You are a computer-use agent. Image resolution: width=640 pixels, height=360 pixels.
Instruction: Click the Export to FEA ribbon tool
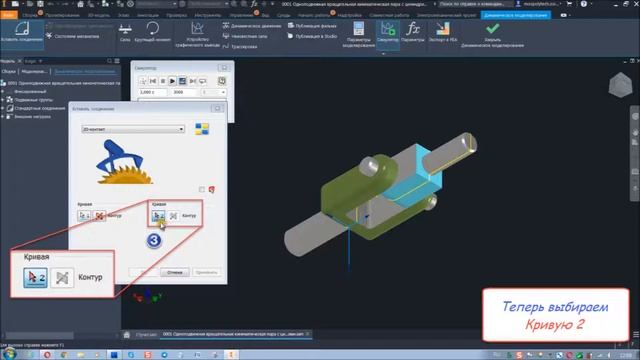click(x=443, y=32)
